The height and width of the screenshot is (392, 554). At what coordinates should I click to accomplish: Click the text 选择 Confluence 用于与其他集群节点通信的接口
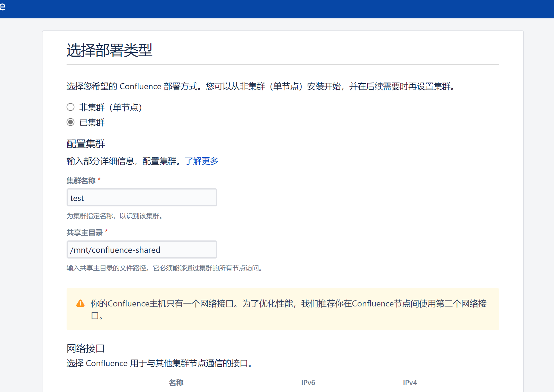(160, 363)
